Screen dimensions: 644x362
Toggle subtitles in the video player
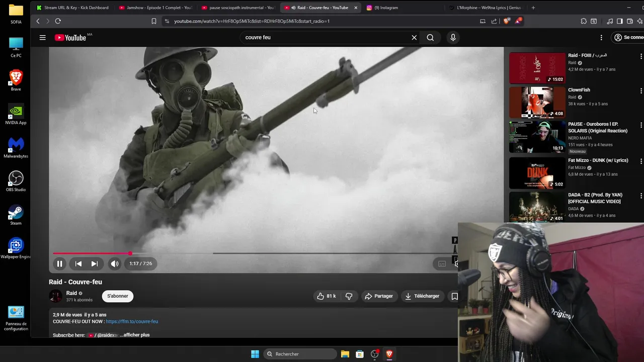(x=442, y=263)
